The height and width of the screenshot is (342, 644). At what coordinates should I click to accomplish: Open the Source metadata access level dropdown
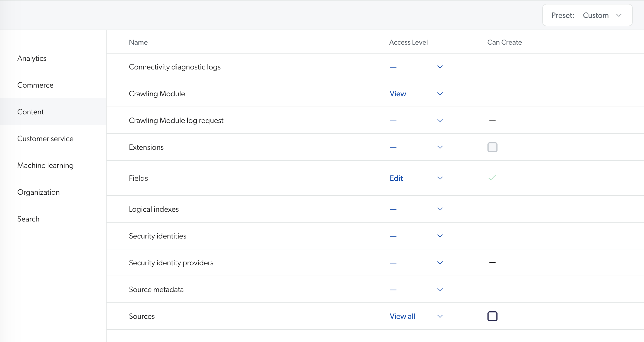440,289
